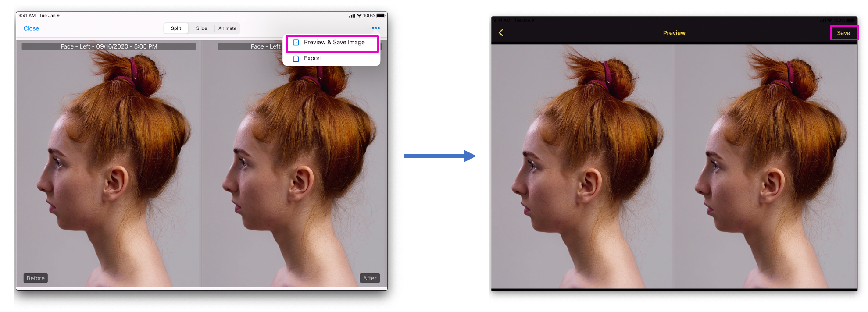This screenshot has width=868, height=312.
Task: Click the divider between the before and after photos
Action: point(202,167)
